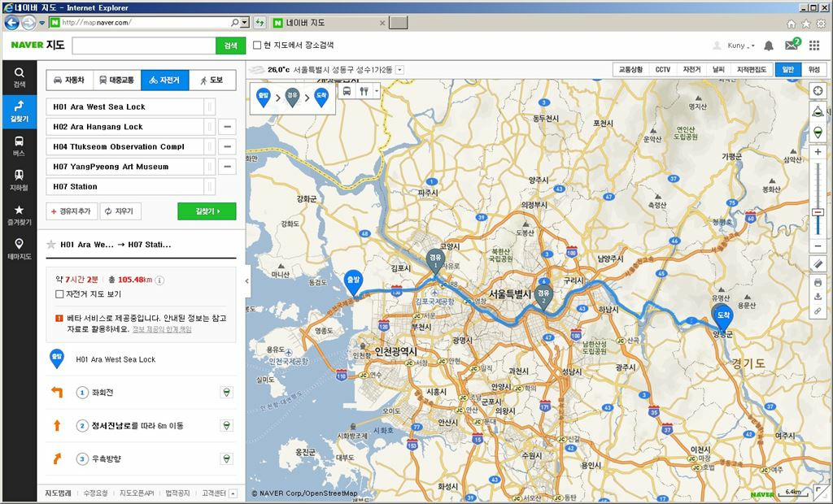
Task: Click the green pin marker tool icon
Action: click(x=818, y=132)
